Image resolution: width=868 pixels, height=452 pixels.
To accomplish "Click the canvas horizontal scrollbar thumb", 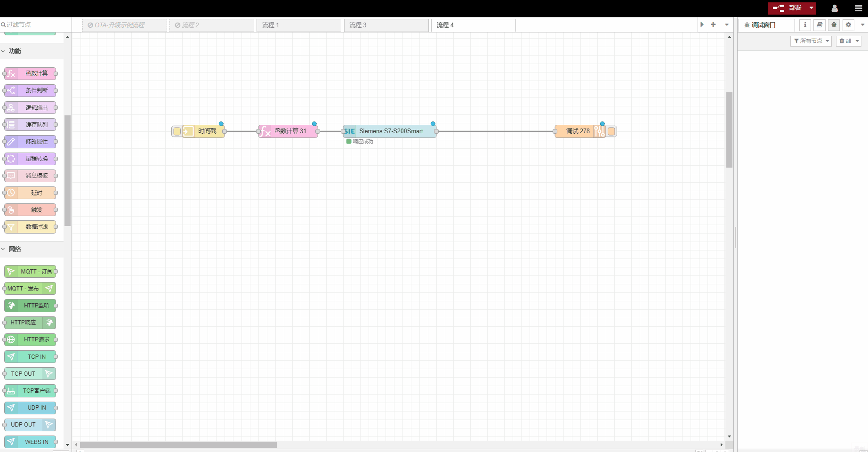I will click(178, 444).
